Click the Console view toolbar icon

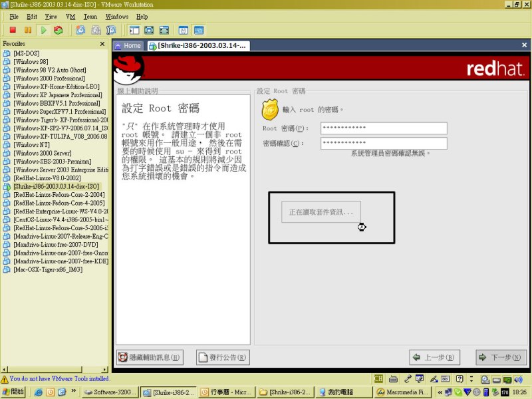pos(199,30)
